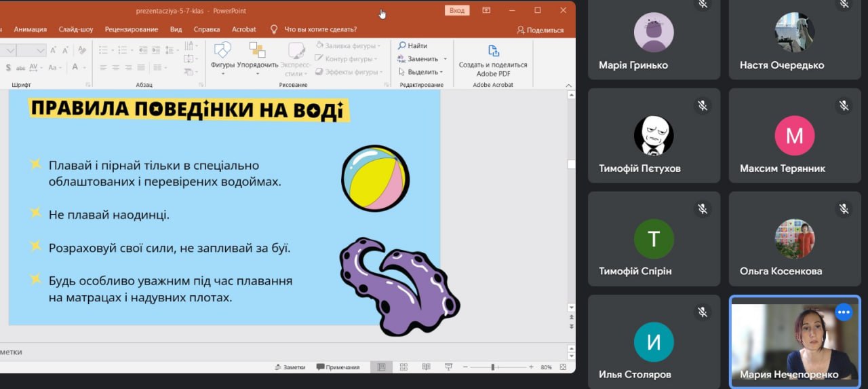
Task: Click Создать и поделиться Adobe PDF
Action: 493,52
